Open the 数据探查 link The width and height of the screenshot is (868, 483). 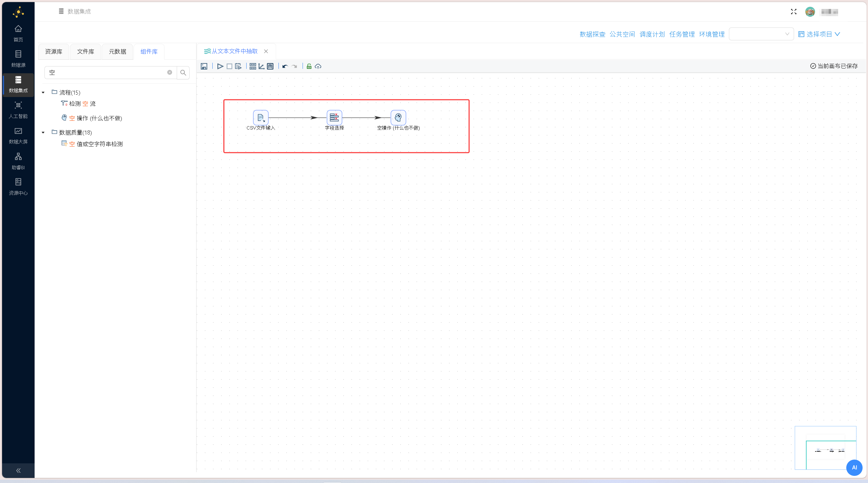(x=592, y=34)
